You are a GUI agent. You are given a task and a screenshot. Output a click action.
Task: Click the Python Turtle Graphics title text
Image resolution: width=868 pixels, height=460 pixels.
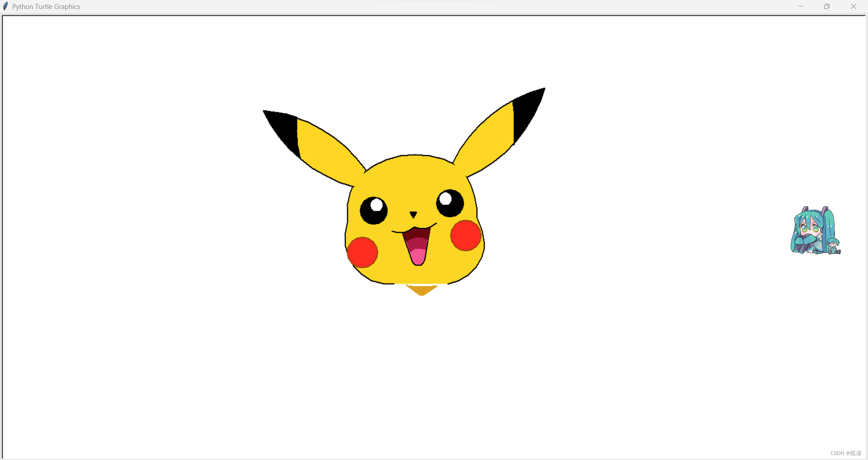coord(46,6)
